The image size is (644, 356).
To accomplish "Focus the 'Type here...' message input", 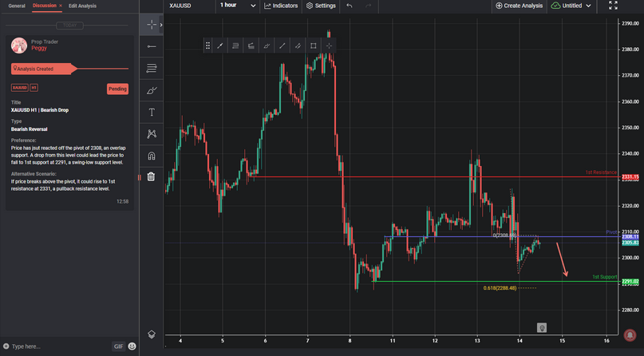I will coord(60,346).
